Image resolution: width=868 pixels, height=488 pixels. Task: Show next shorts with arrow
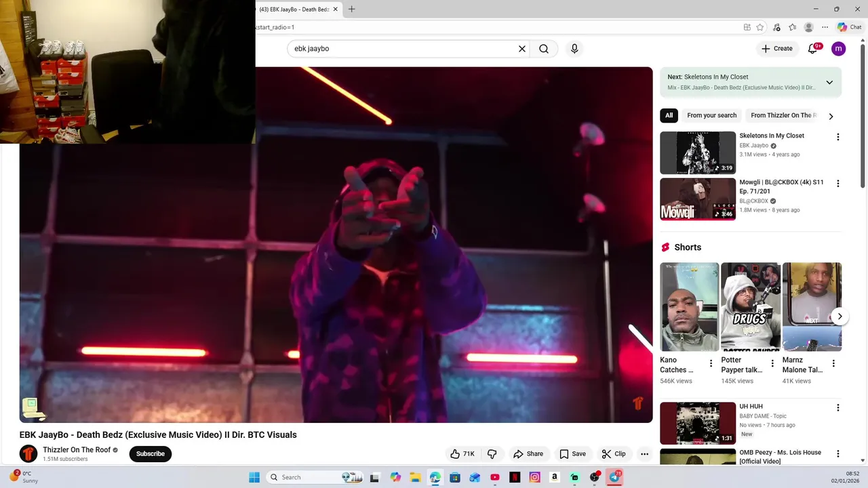tap(840, 317)
